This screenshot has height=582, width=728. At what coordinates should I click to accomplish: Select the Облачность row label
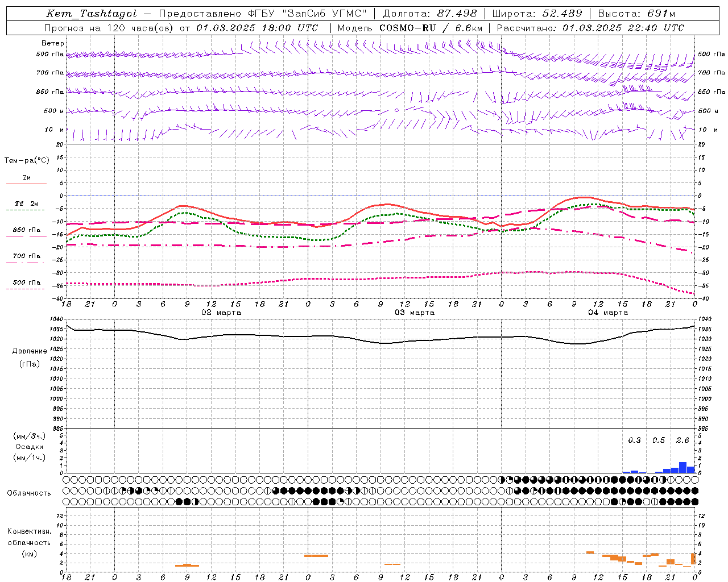pos(29,493)
